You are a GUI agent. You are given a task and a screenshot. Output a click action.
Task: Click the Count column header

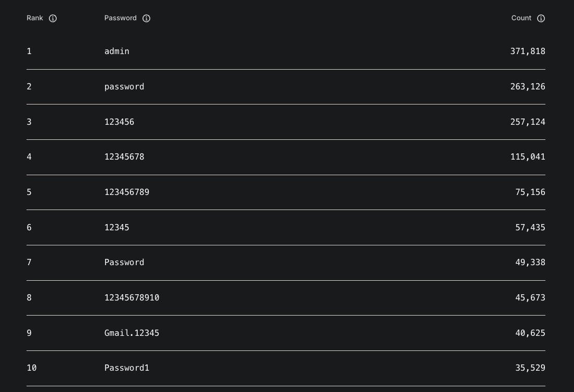point(521,18)
